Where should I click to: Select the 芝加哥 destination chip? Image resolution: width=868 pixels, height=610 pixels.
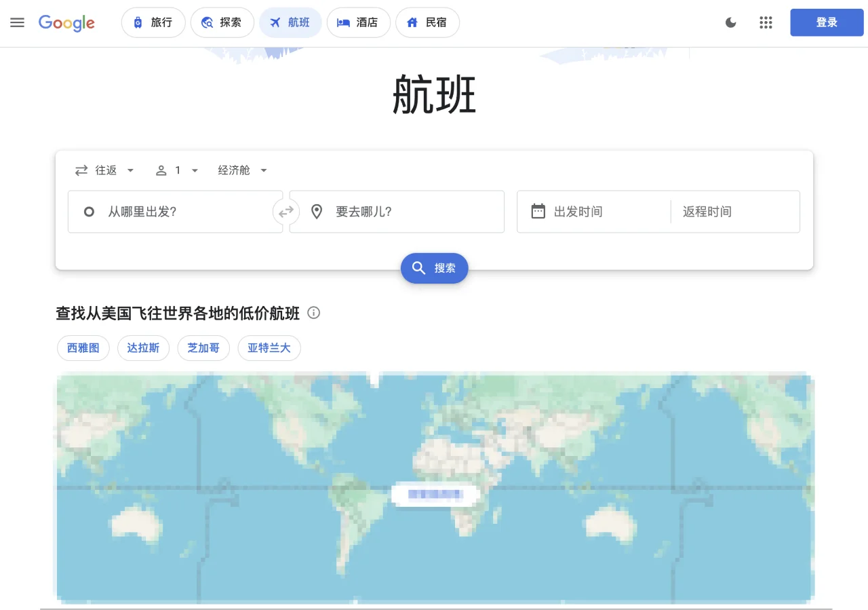click(x=203, y=347)
